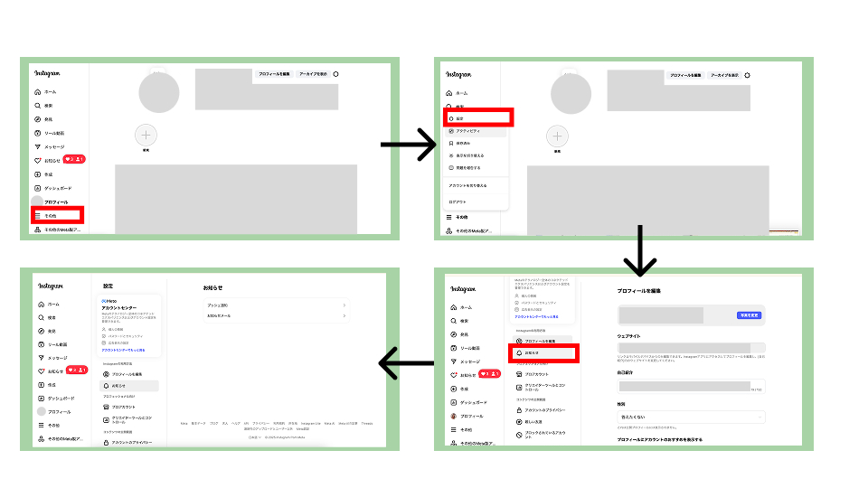Click プロフィールを編集 button in top-left screenshot
The image size is (868, 488).
[x=274, y=73]
